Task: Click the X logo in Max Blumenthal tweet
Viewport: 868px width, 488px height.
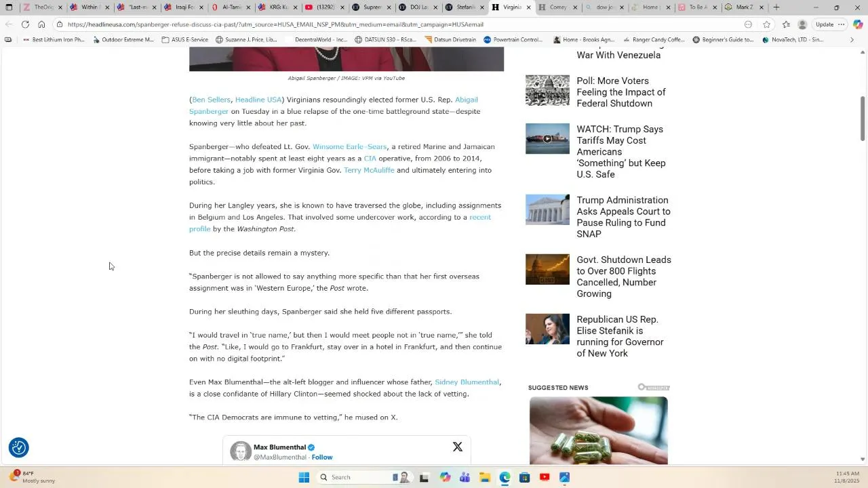Action: coord(458,447)
